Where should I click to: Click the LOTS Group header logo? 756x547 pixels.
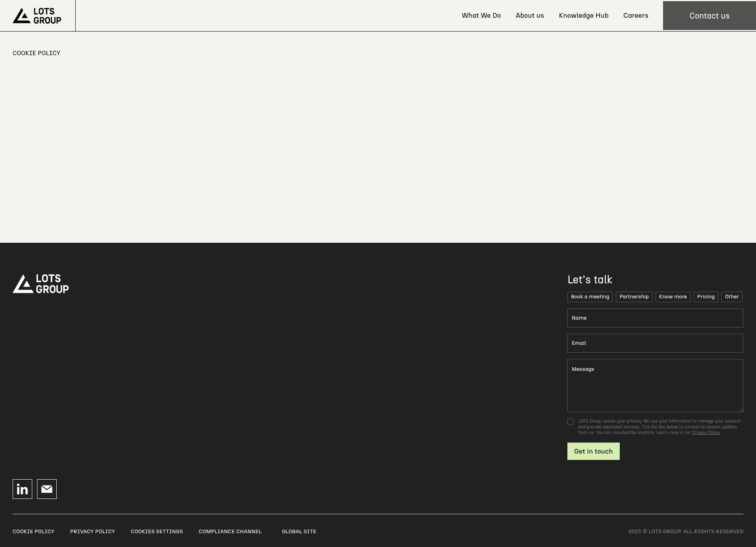click(37, 16)
